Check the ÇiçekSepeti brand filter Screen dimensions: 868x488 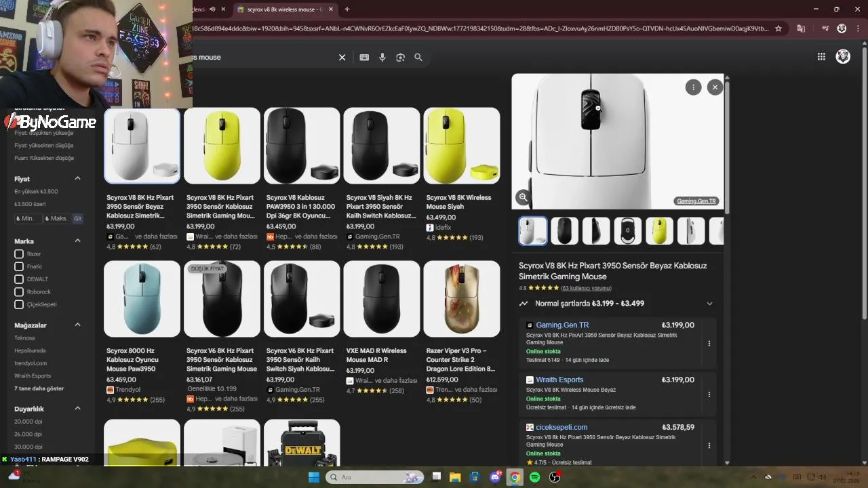(19, 304)
